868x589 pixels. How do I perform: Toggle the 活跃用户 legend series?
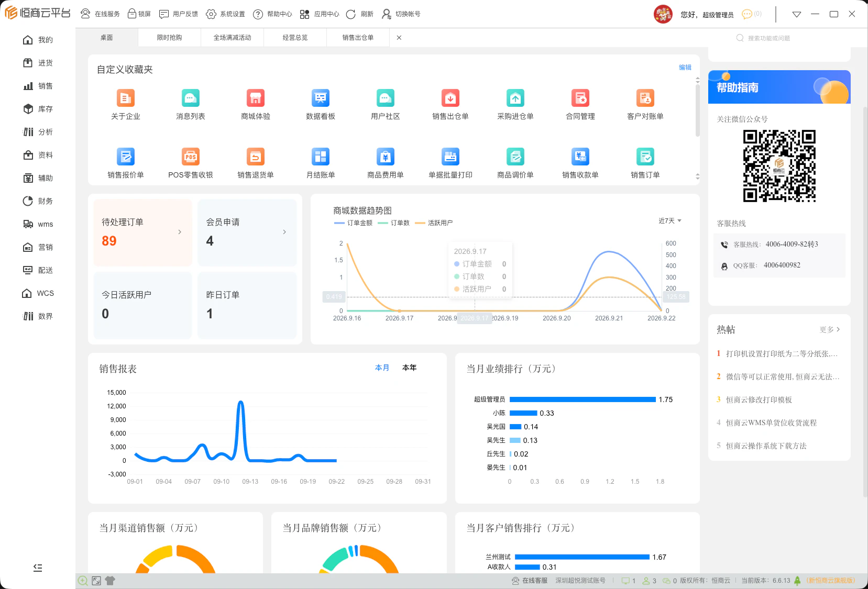pos(434,223)
